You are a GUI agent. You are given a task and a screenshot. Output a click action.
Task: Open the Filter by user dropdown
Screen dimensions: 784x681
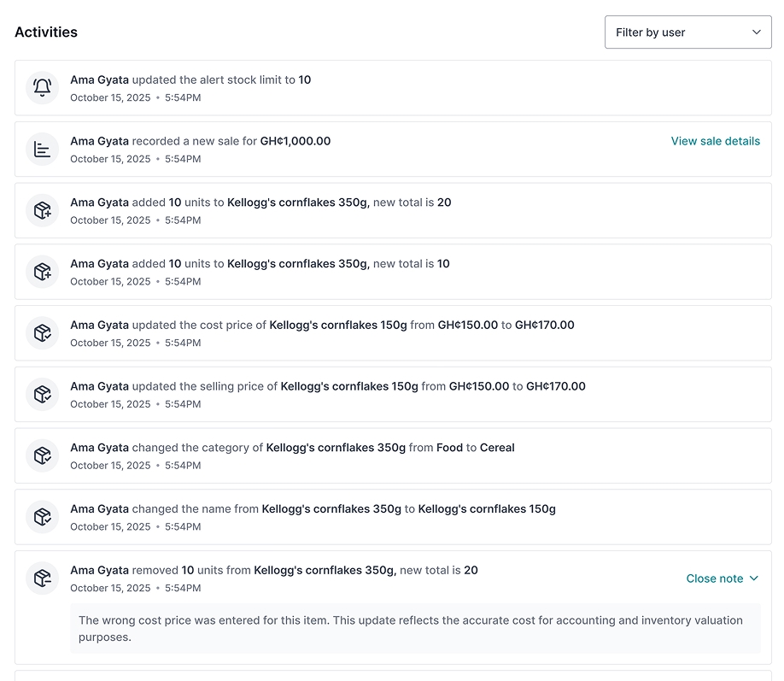tap(687, 32)
